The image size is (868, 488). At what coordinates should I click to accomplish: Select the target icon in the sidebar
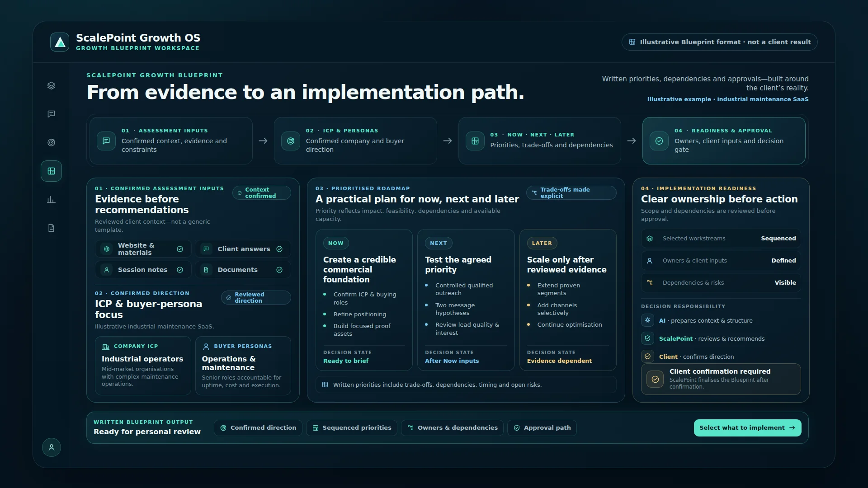pos(52,143)
